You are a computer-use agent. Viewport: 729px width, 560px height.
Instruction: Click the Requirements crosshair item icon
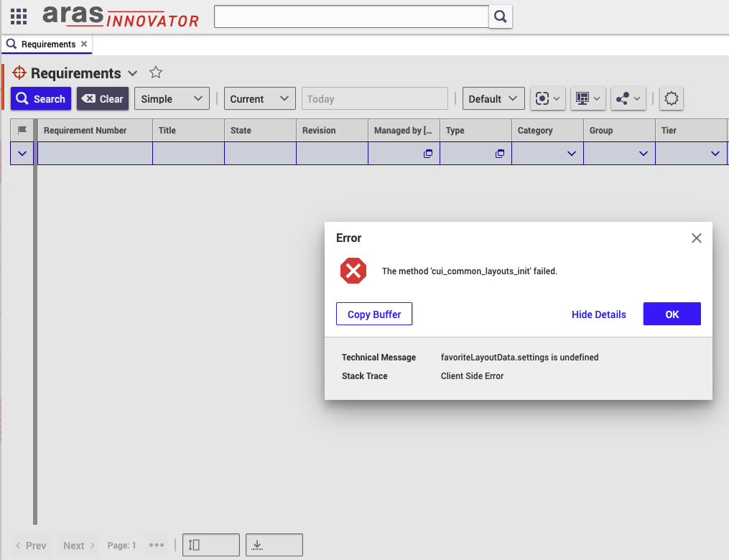point(19,73)
